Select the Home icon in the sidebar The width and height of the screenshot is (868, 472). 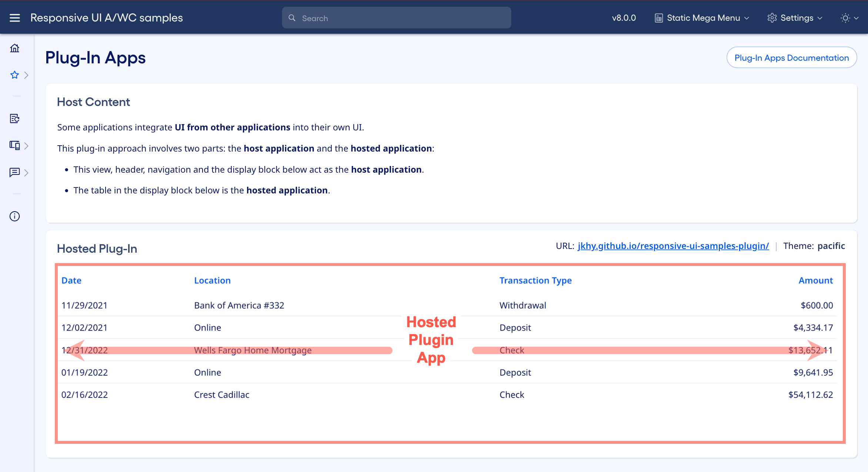click(14, 48)
